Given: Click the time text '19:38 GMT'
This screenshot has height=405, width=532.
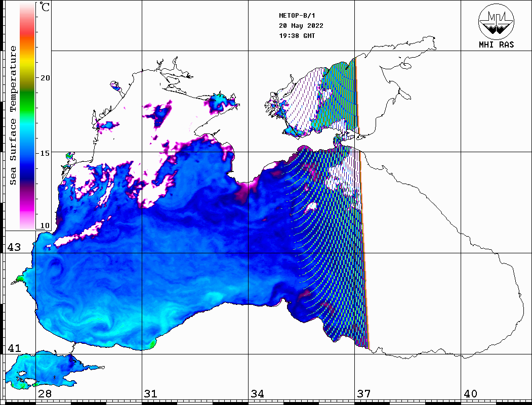Looking at the screenshot, I should coord(297,35).
